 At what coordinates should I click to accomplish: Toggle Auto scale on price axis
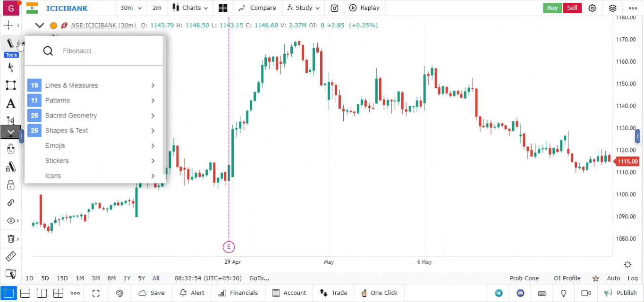(613, 278)
